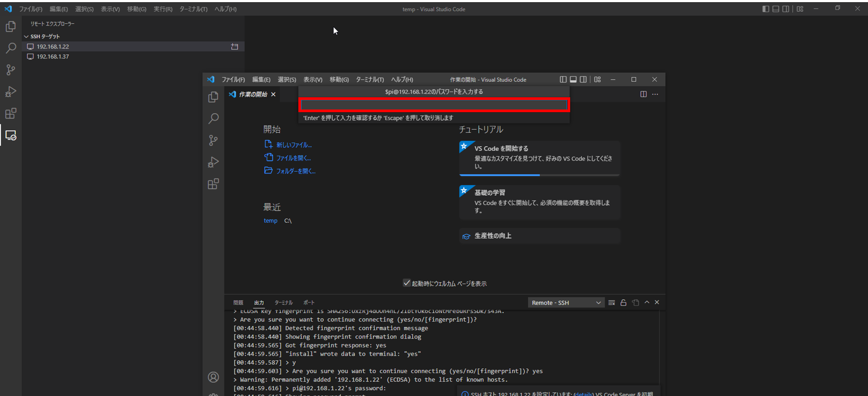Screen dimensions: 868x396
Task: Close the output panel
Action: (x=657, y=302)
